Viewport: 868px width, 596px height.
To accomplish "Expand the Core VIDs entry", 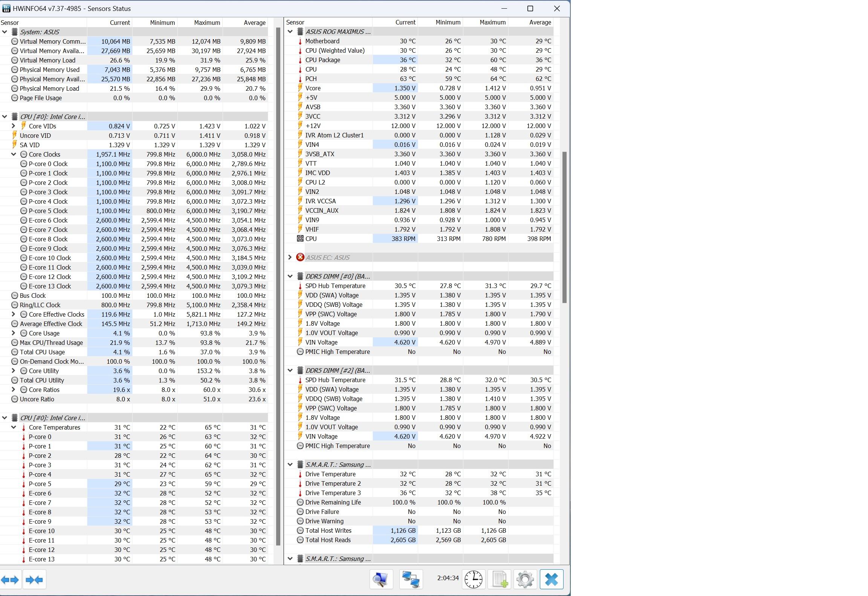I will point(14,126).
